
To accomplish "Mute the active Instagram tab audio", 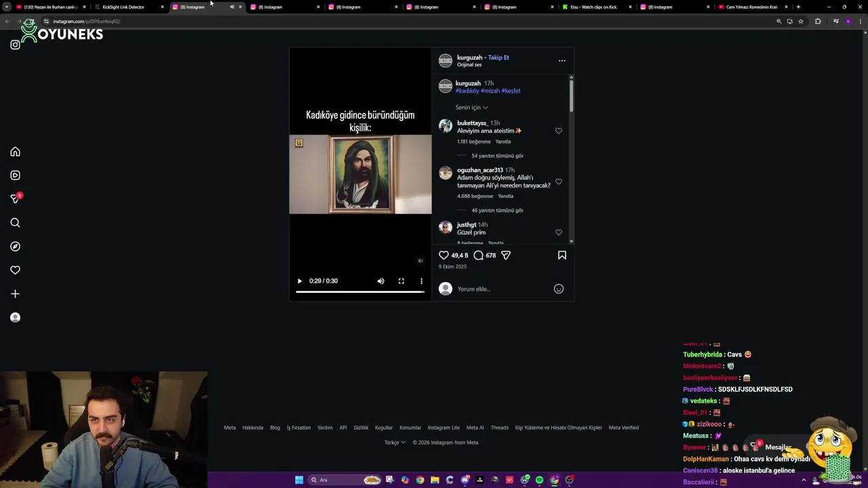I will (x=232, y=7).
